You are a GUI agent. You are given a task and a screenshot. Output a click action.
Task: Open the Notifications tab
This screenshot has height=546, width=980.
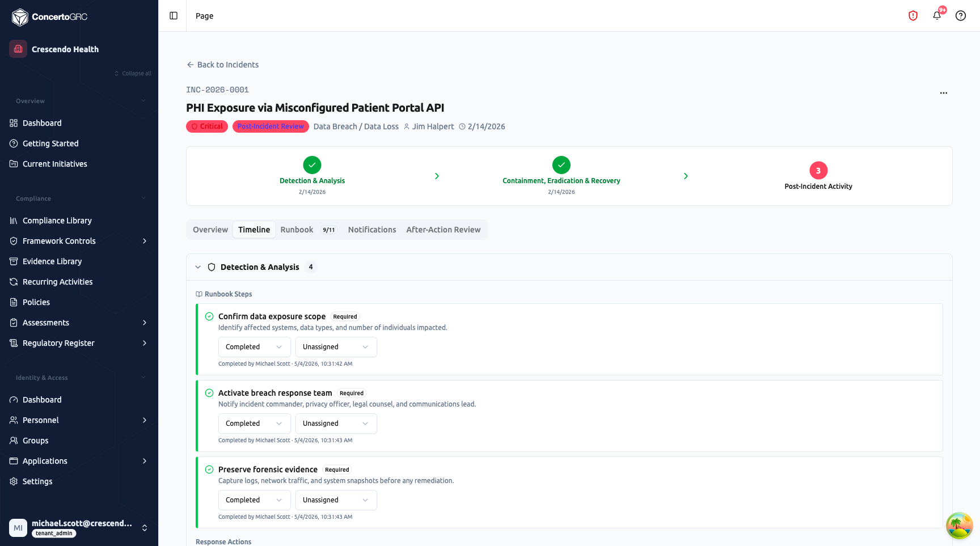tap(372, 230)
